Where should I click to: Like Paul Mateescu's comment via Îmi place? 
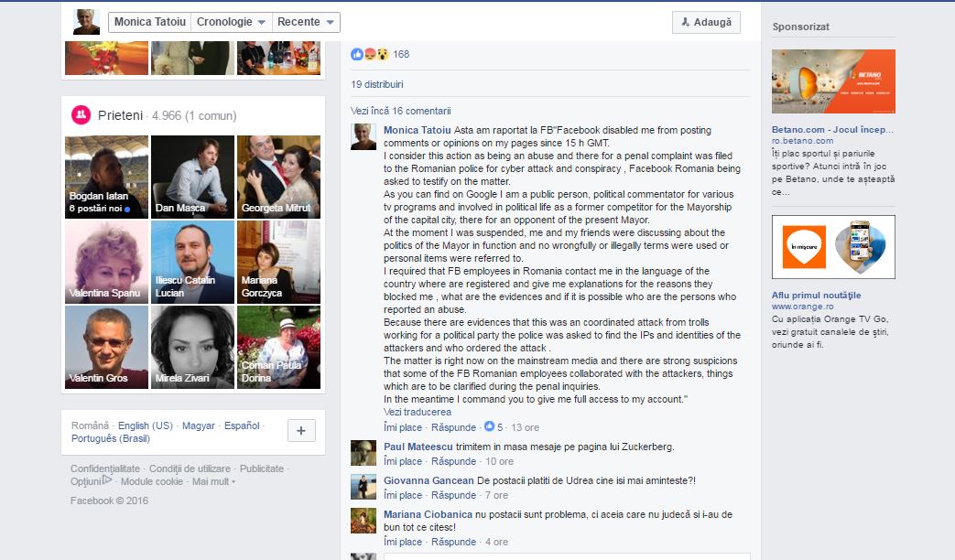403,461
